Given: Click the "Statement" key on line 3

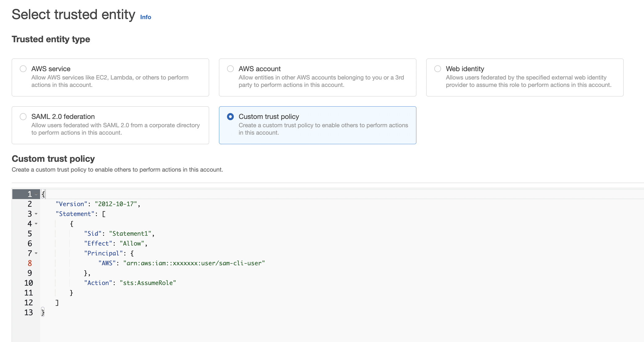Looking at the screenshot, I should click(75, 214).
